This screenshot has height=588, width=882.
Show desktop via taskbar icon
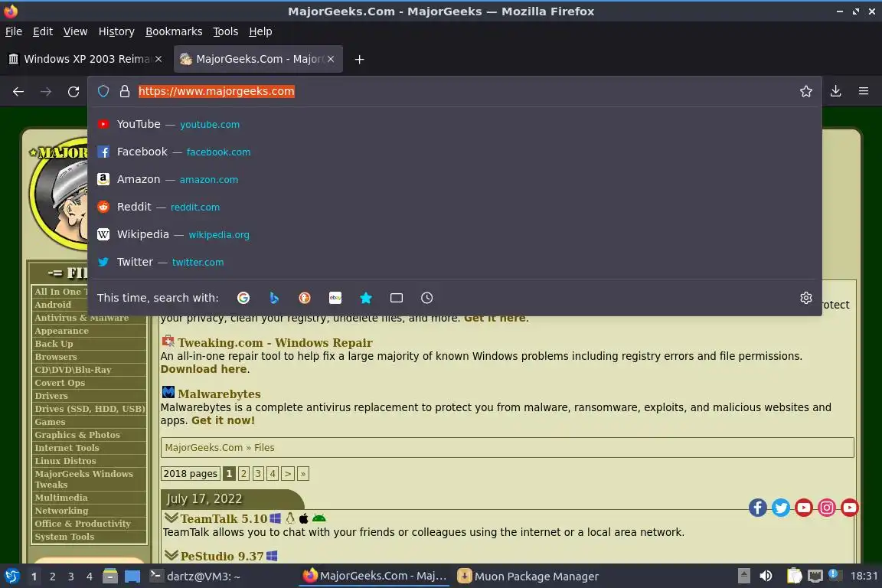[x=132, y=577]
